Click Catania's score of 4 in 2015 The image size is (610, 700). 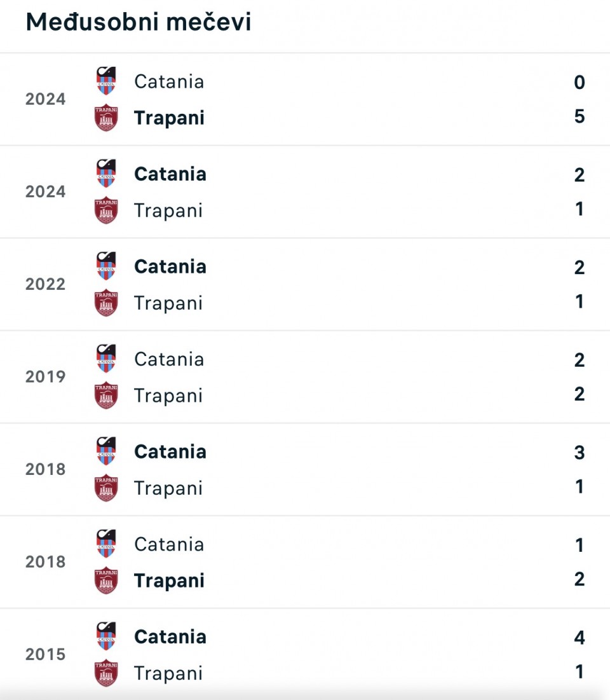coord(579,637)
